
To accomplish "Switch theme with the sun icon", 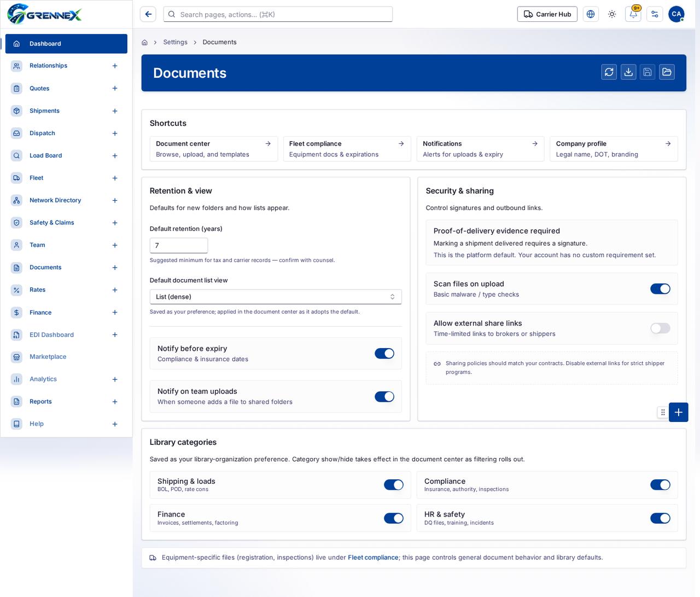I will [x=612, y=14].
